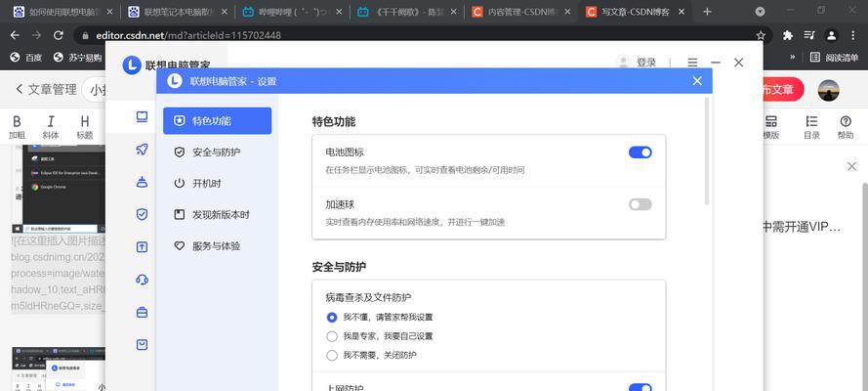Turn off the 电池图标 switch
The width and height of the screenshot is (868, 391).
coord(640,152)
